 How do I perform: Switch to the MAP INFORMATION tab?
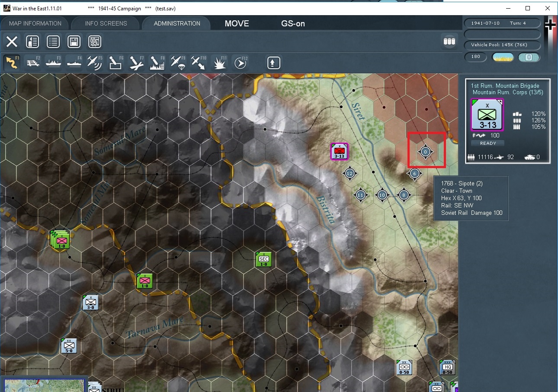[35, 23]
